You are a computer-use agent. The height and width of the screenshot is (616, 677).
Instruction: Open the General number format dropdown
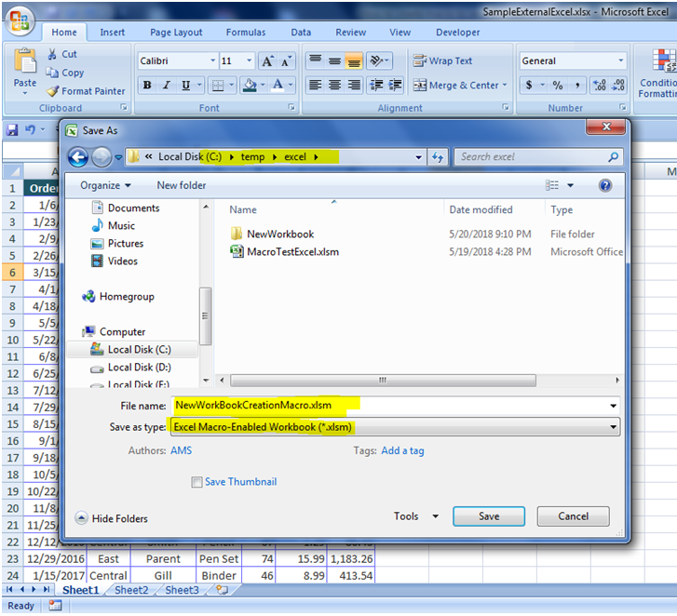pos(620,60)
